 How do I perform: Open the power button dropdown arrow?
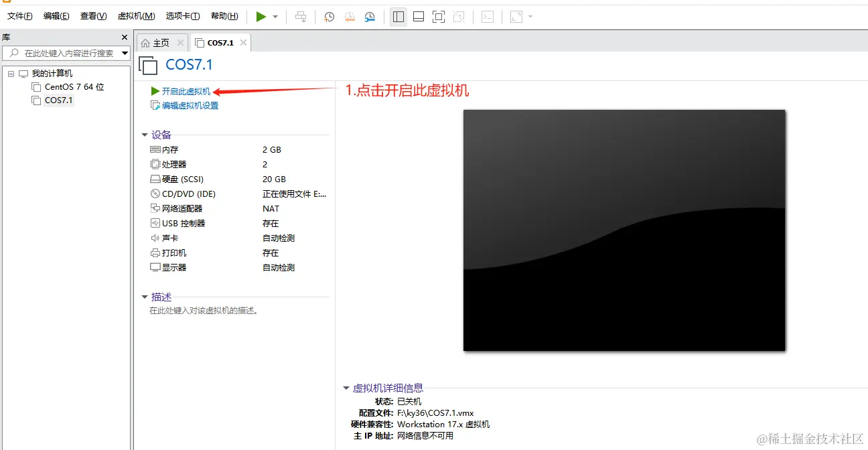(x=275, y=16)
